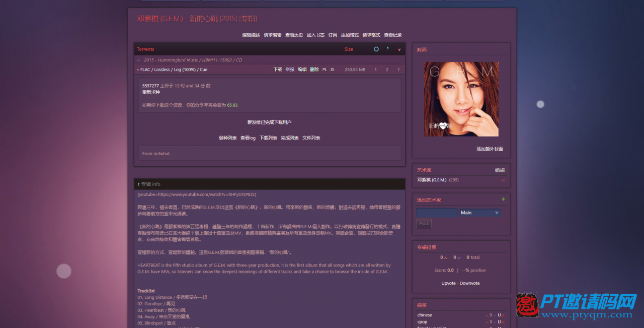Screen dimensions: 644x328
Task: Click 编辑 on the FLAC torrent row
Action: [x=302, y=70]
